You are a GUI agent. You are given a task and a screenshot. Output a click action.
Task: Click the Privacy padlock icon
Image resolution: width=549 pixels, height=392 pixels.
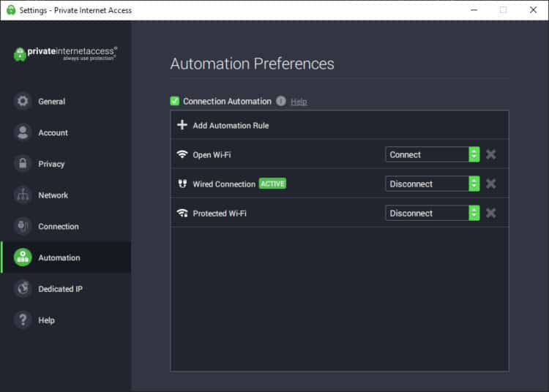point(23,164)
